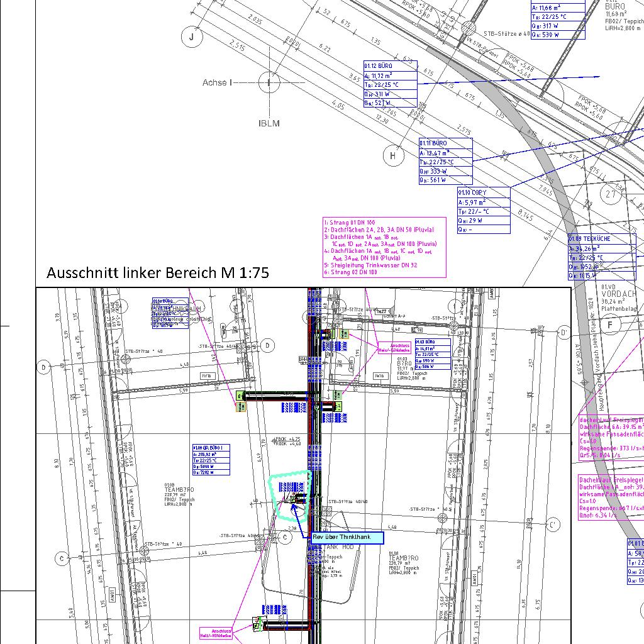
Task: Click the right 'IW16' wall tag
Action: tap(379, 376)
